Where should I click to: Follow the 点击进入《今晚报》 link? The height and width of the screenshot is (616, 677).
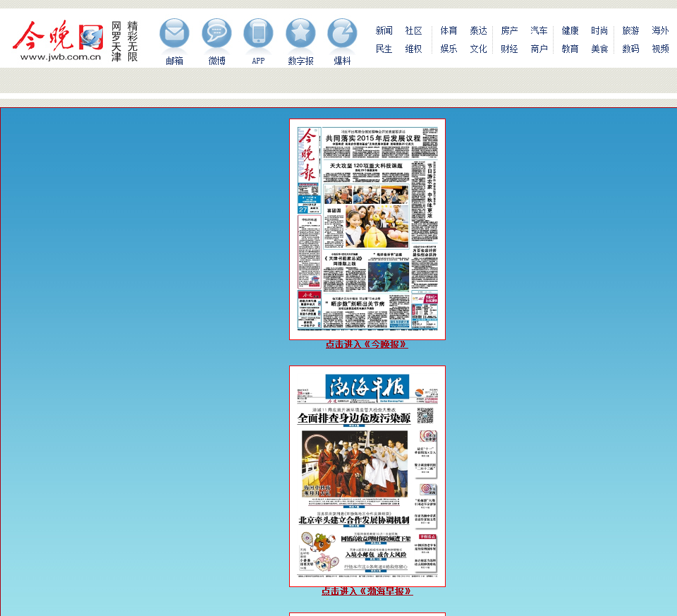pyautogui.click(x=367, y=344)
